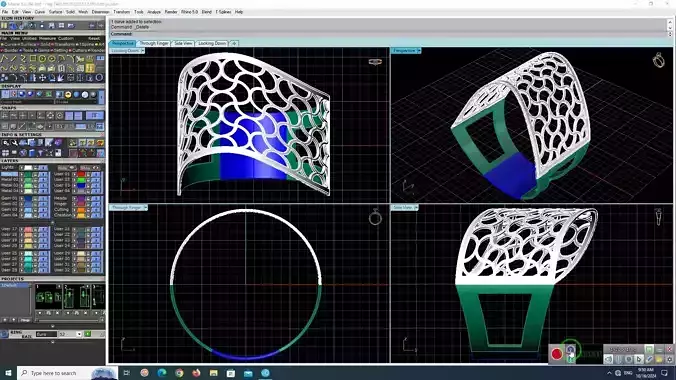Screen dimensions: 676x380
Task: Open the red User 01 layer color swatch
Action: point(81,174)
